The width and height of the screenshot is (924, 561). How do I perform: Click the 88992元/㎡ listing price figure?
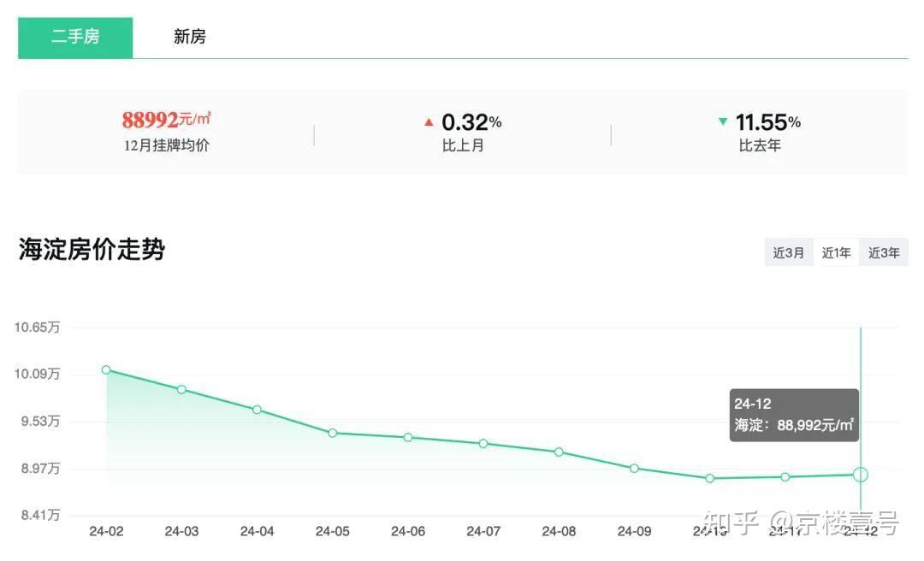click(x=166, y=120)
